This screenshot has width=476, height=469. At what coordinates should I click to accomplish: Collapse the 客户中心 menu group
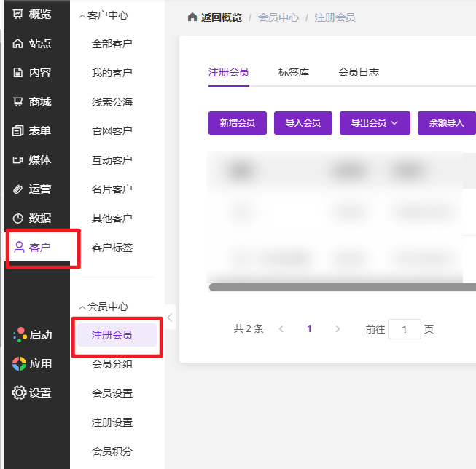(x=82, y=15)
